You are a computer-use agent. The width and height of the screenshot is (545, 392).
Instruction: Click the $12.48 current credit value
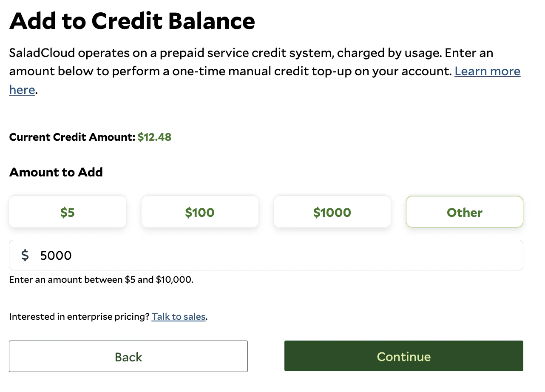[x=154, y=137]
